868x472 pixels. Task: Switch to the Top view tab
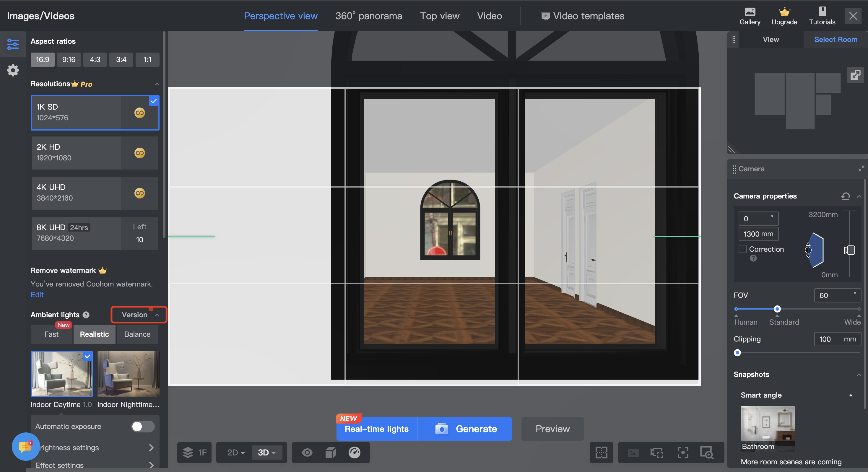(x=439, y=16)
